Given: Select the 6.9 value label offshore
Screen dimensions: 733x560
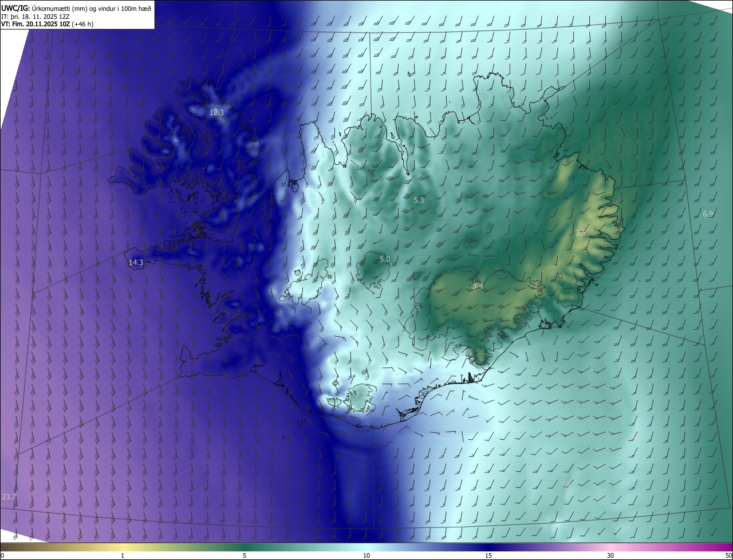Looking at the screenshot, I should [x=708, y=214].
